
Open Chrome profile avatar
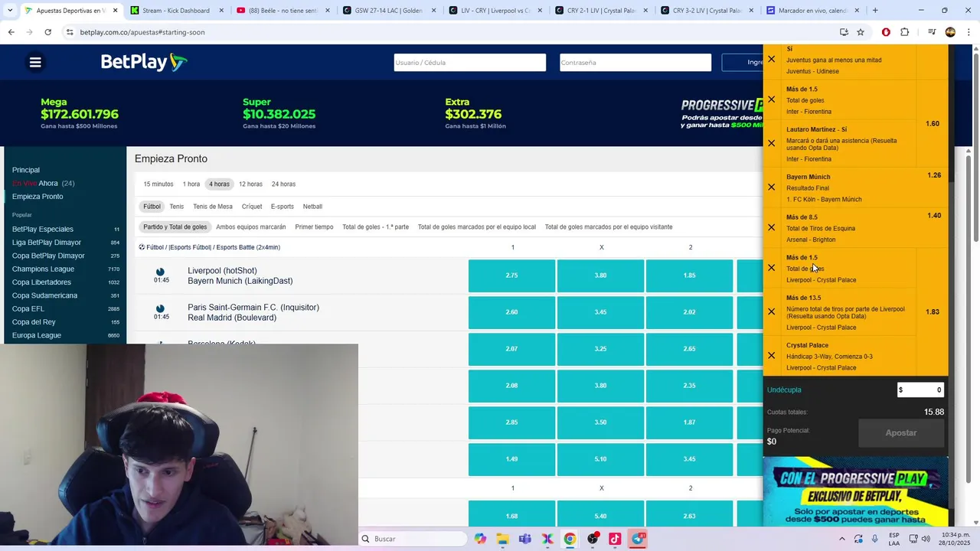[950, 32]
